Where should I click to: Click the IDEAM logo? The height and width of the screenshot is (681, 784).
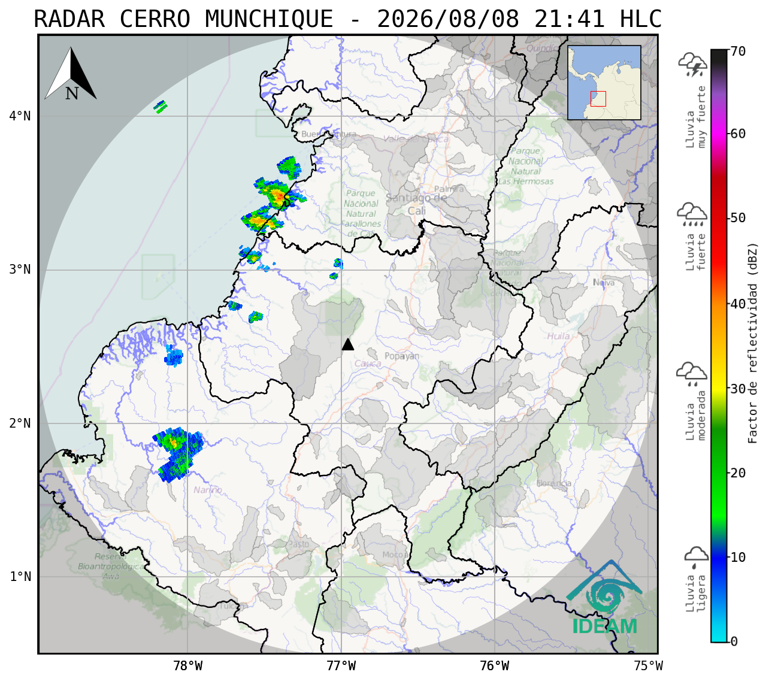click(x=604, y=598)
